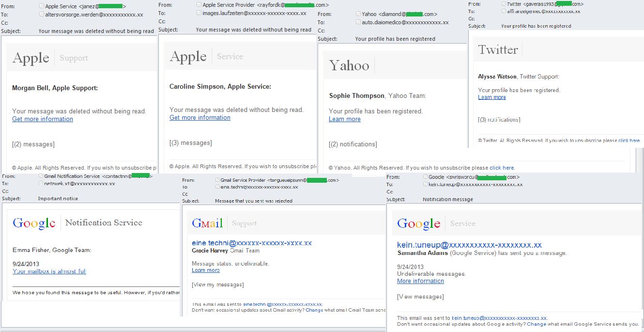Open More information link in Samantha Adams email
Viewport: 644px width, 332px height.
(x=420, y=281)
